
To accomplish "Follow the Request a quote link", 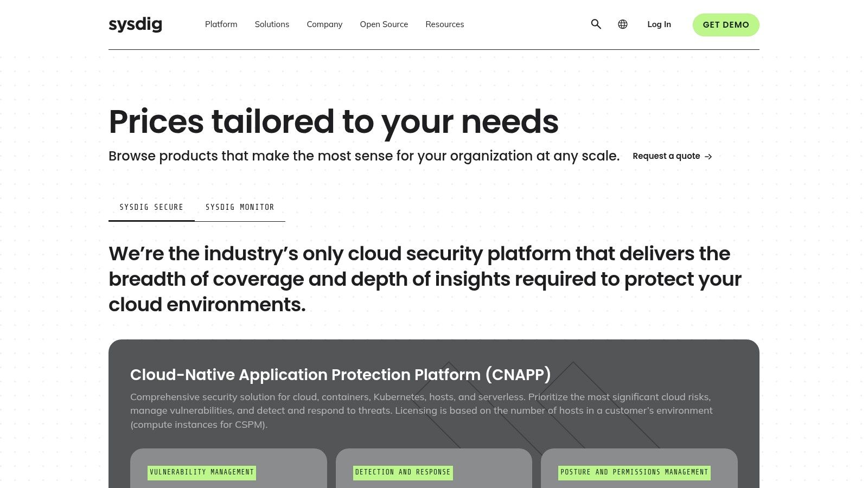I will coord(666,156).
